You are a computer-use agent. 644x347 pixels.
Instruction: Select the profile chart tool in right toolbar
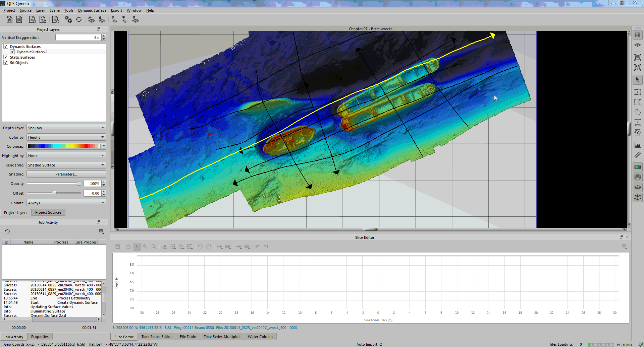(x=637, y=145)
